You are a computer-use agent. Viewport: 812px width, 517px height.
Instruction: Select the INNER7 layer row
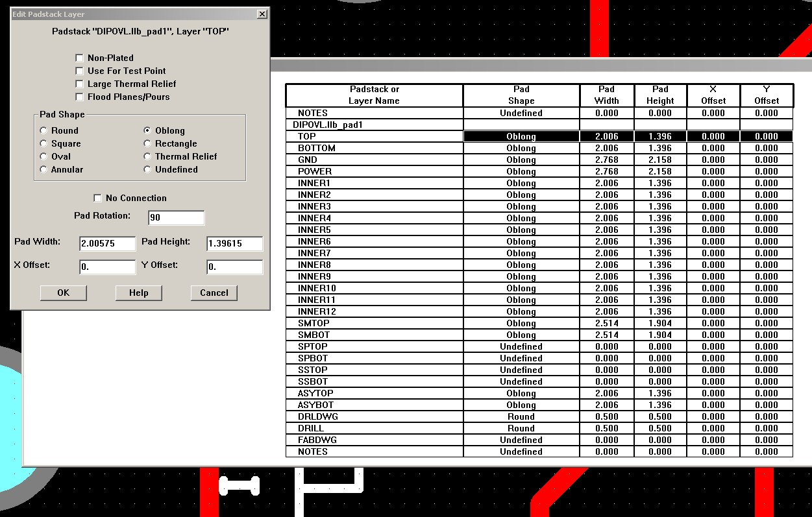tap(539, 253)
